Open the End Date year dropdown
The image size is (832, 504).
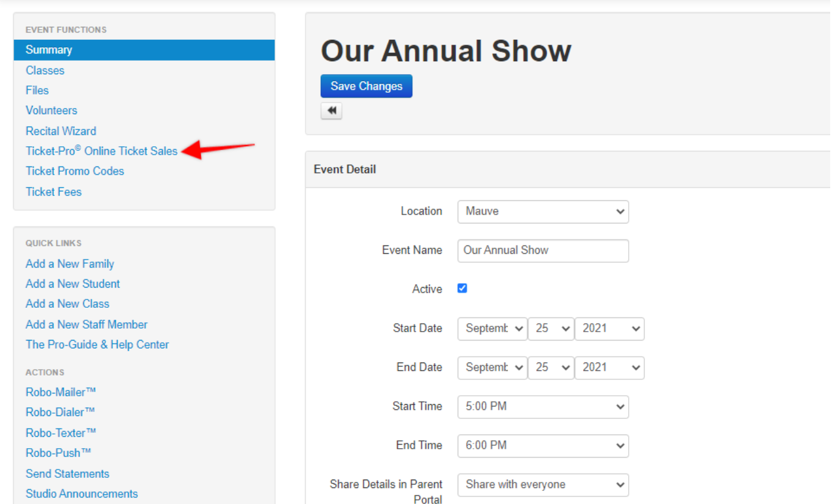[610, 368]
